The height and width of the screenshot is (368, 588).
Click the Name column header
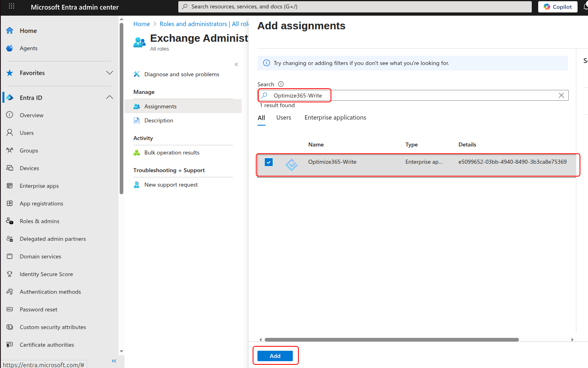pos(316,144)
